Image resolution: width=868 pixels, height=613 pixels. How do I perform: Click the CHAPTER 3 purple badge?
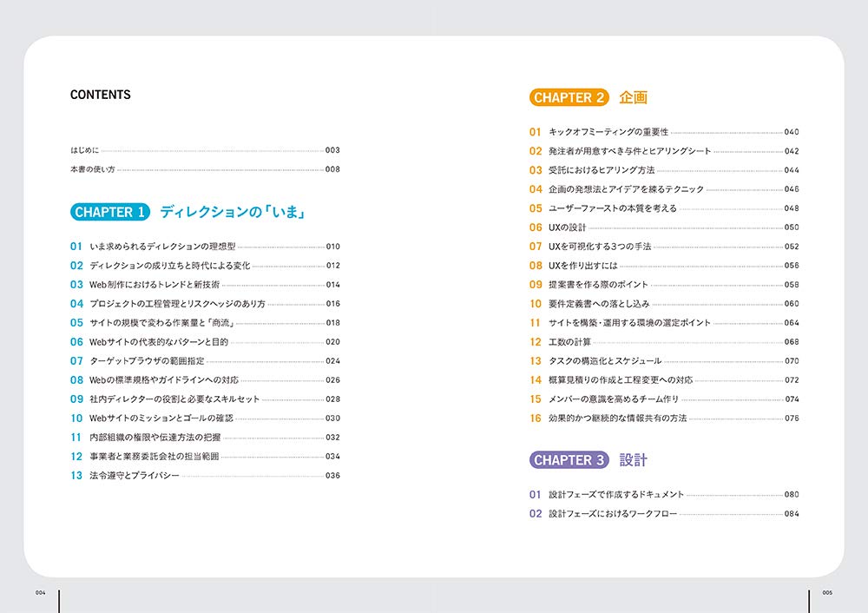point(569,460)
